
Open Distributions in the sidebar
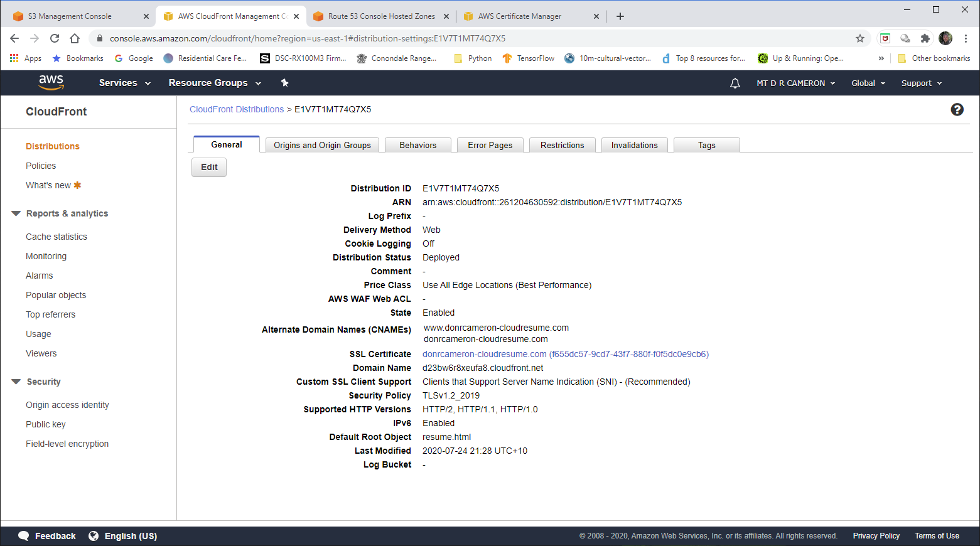click(53, 146)
